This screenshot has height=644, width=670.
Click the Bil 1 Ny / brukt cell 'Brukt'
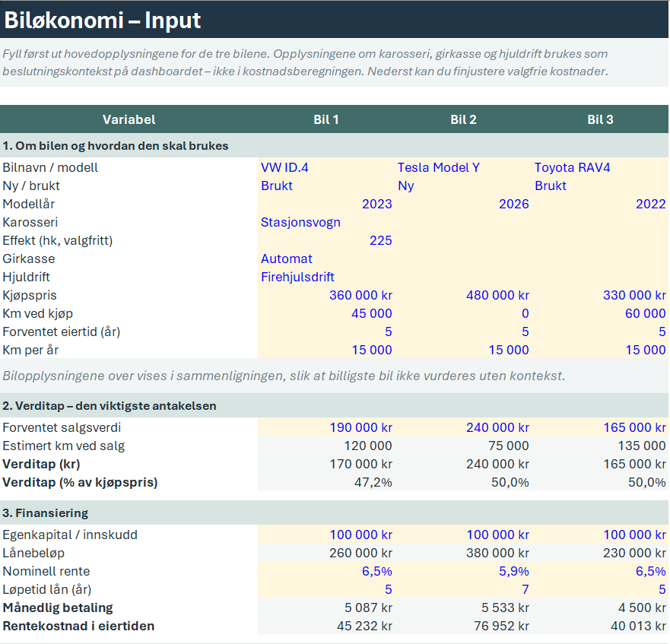coord(325,186)
